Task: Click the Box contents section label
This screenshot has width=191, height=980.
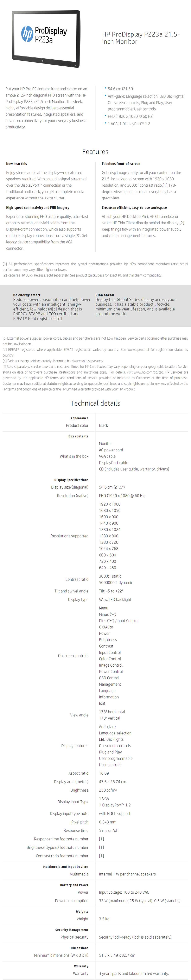Action: [78, 436]
